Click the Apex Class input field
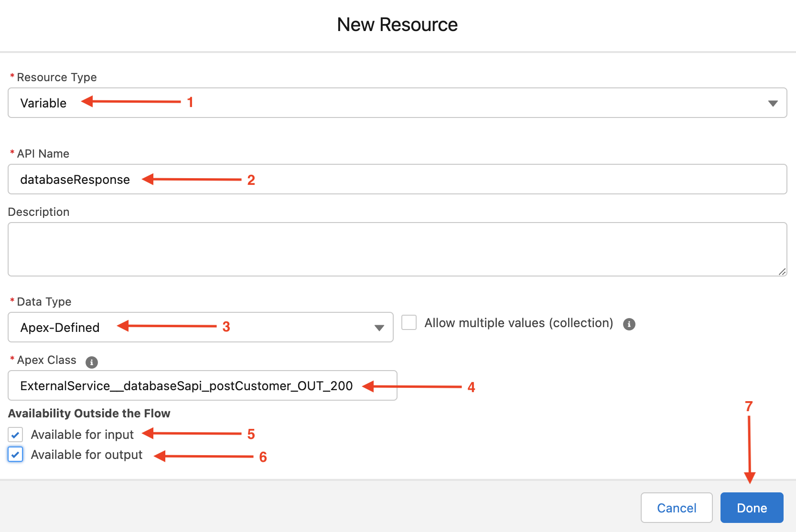This screenshot has width=796, height=532. pyautogui.click(x=201, y=385)
